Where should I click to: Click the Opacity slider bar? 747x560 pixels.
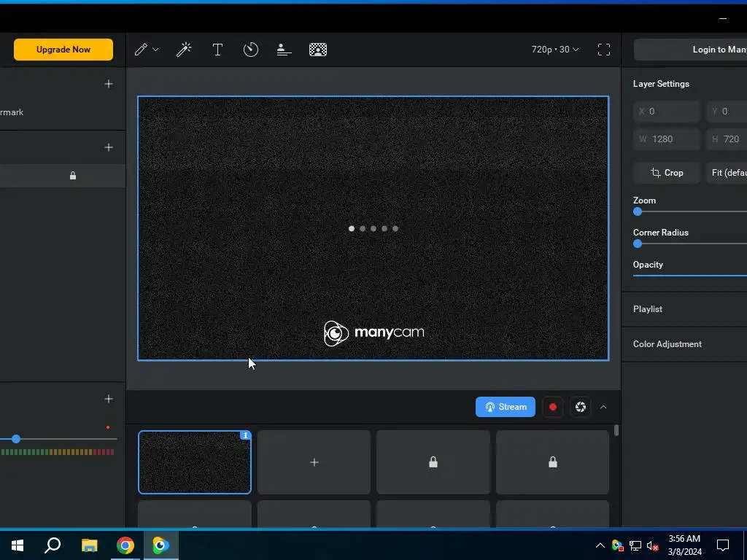(690, 275)
